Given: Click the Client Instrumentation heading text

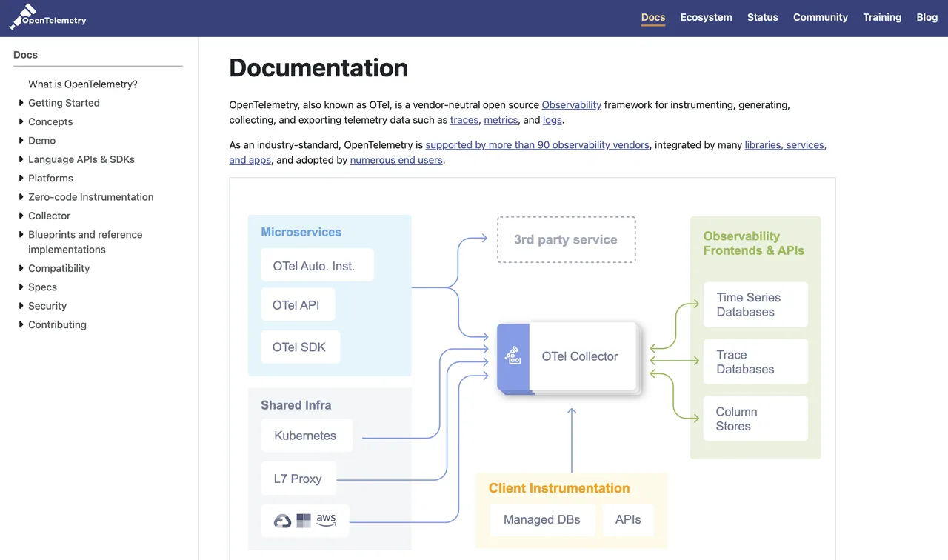Looking at the screenshot, I should 559,487.
